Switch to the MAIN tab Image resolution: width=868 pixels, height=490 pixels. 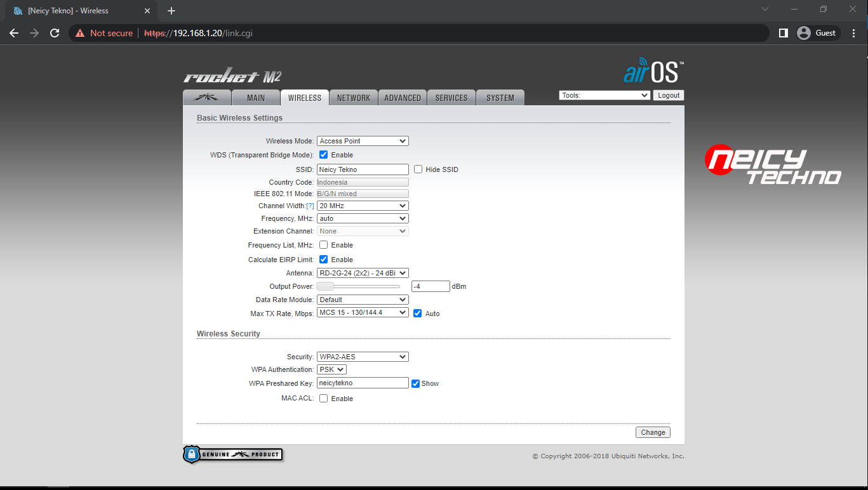click(x=256, y=98)
